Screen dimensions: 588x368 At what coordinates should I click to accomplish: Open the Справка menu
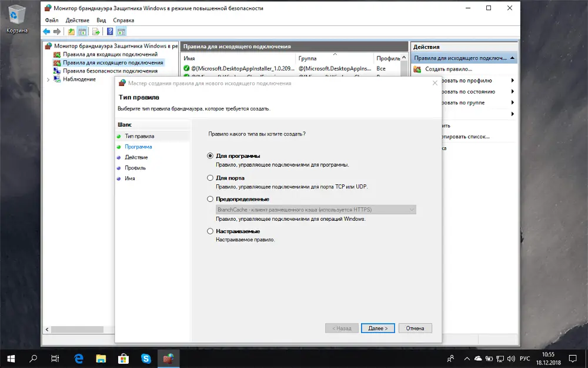[123, 20]
